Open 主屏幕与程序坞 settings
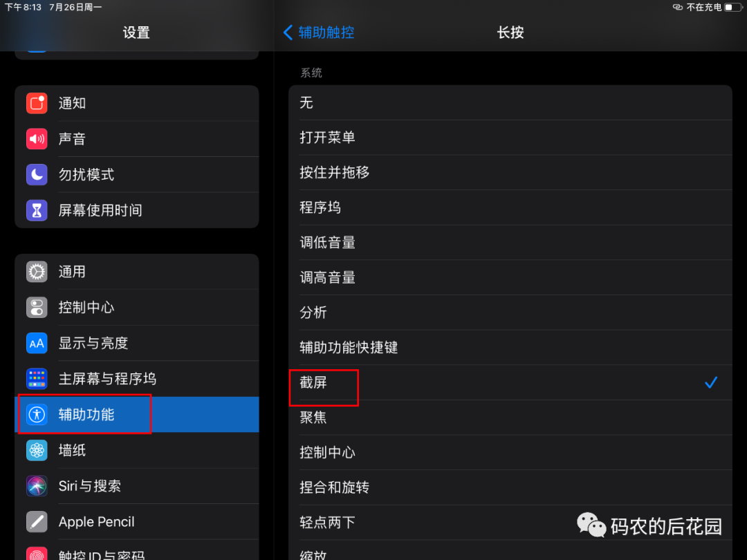747x560 pixels. point(137,379)
